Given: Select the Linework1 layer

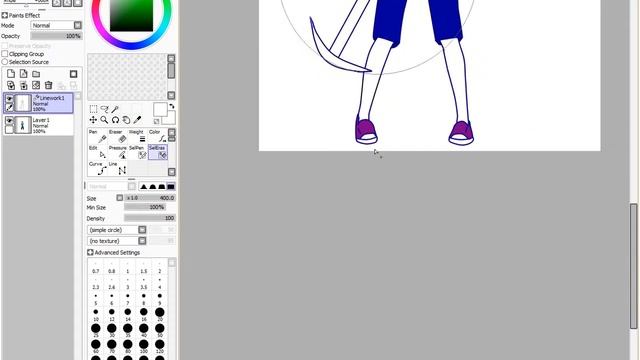Looking at the screenshot, I should point(38,103).
